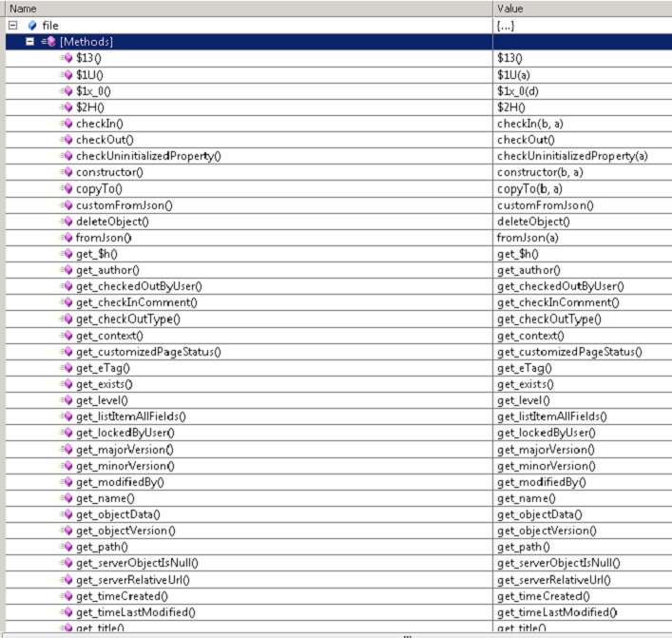Select get_listItemAllFields() in Name column
Viewport: 672px width, 638px height.
click(131, 416)
